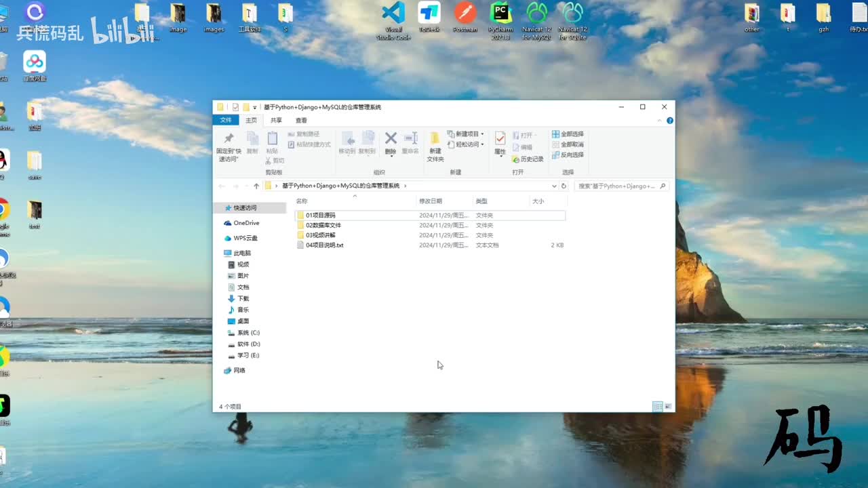Switch to Large icons view in status bar

tap(668, 407)
